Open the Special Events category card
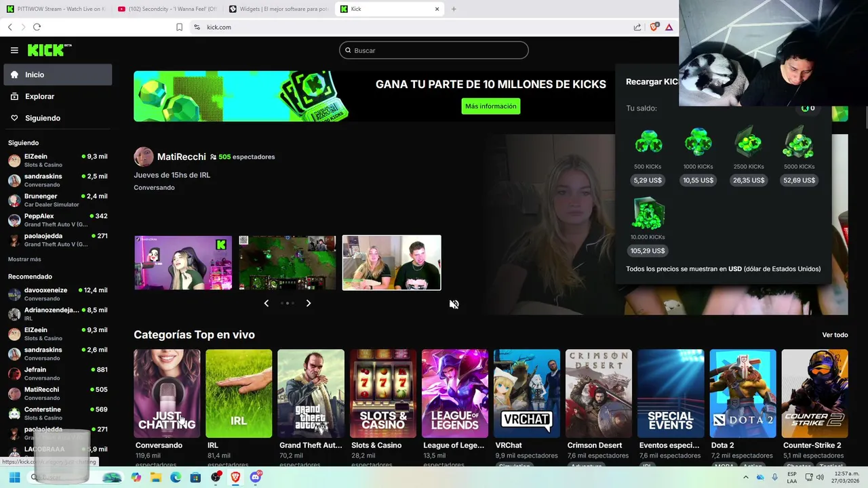This screenshot has height=488, width=868. point(671,393)
